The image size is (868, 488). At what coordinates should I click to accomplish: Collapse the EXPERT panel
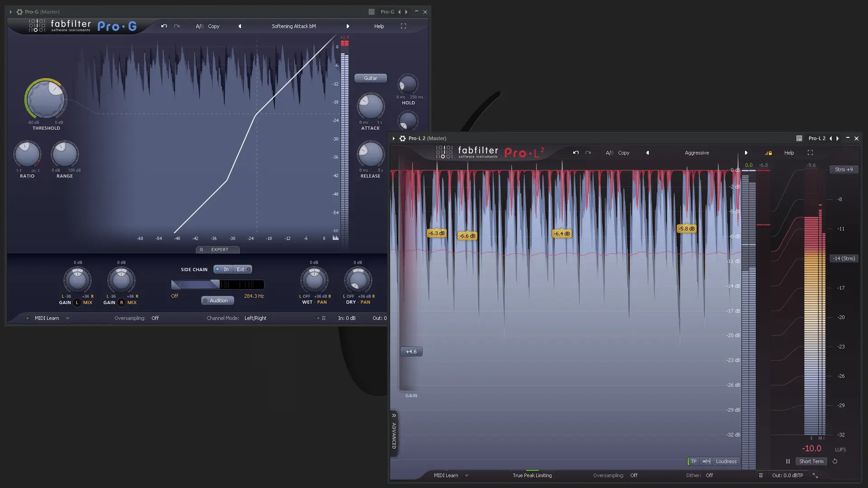(x=217, y=249)
